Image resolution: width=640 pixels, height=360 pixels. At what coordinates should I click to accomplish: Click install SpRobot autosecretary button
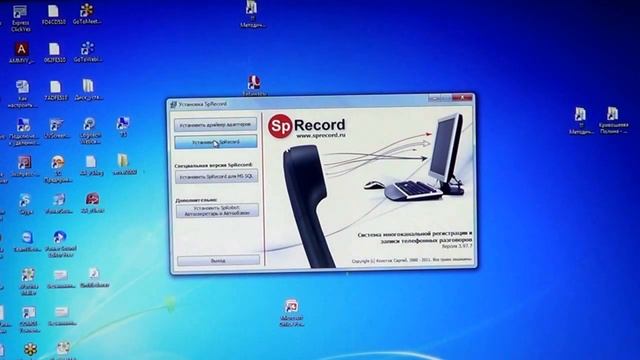(x=217, y=211)
